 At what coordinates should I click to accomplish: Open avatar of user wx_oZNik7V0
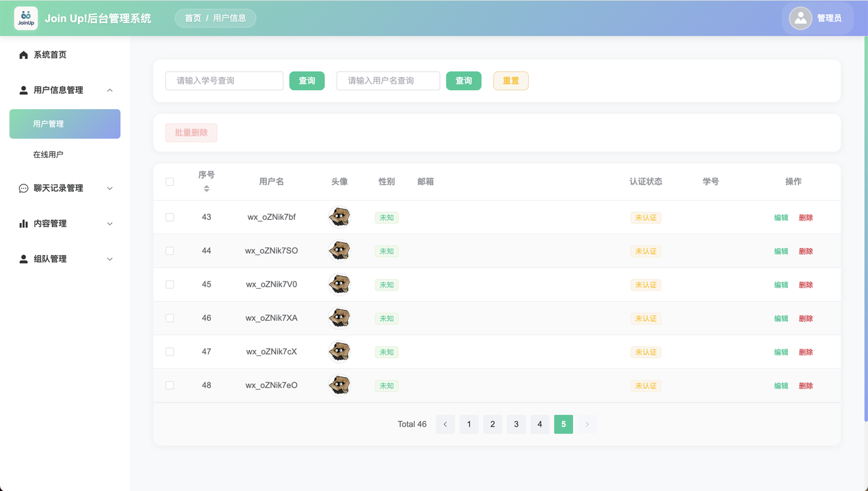(339, 285)
